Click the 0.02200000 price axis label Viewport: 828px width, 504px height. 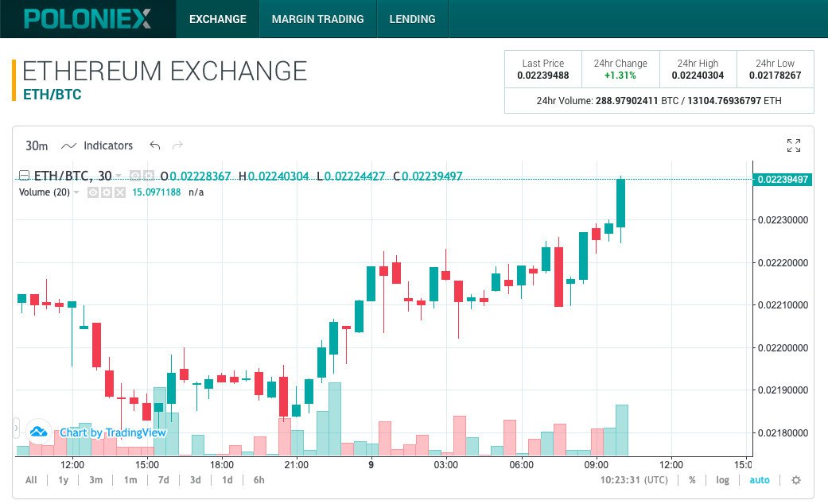(x=783, y=347)
